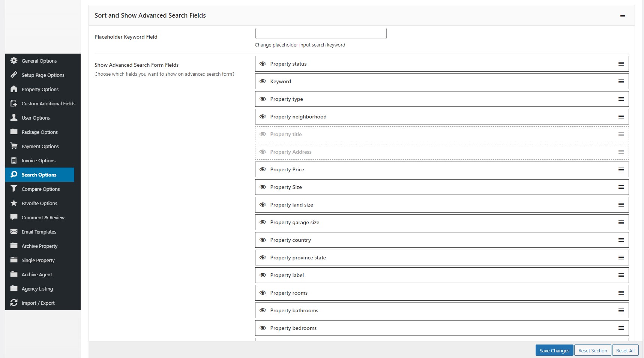Collapse the Sort and Show Advanced Search Fields section
The width and height of the screenshot is (644, 358).
[623, 16]
